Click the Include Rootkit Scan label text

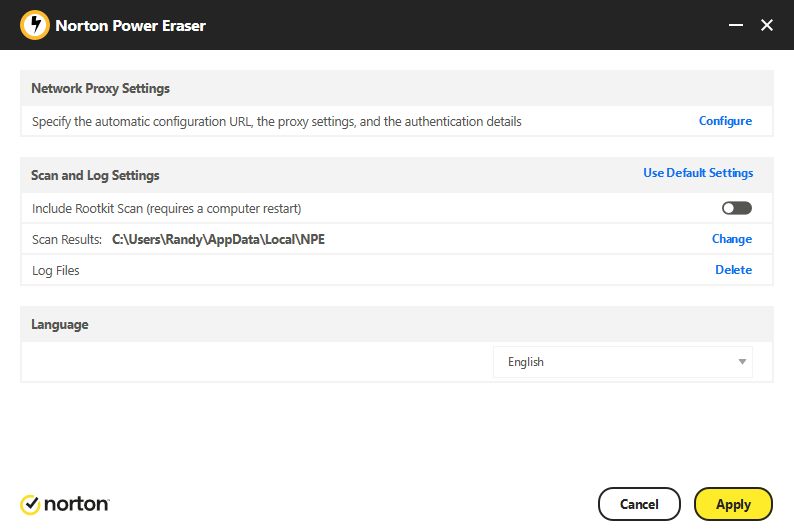(x=167, y=209)
